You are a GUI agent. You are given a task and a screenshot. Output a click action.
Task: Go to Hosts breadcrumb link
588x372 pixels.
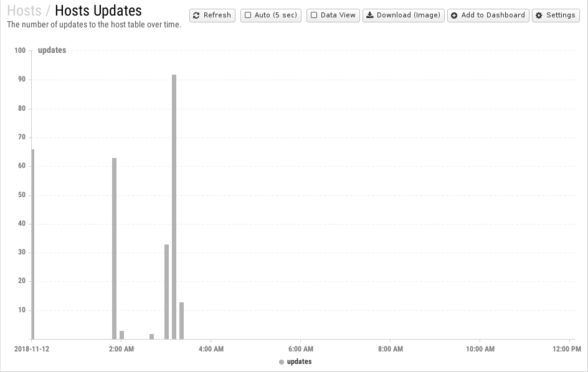[24, 11]
